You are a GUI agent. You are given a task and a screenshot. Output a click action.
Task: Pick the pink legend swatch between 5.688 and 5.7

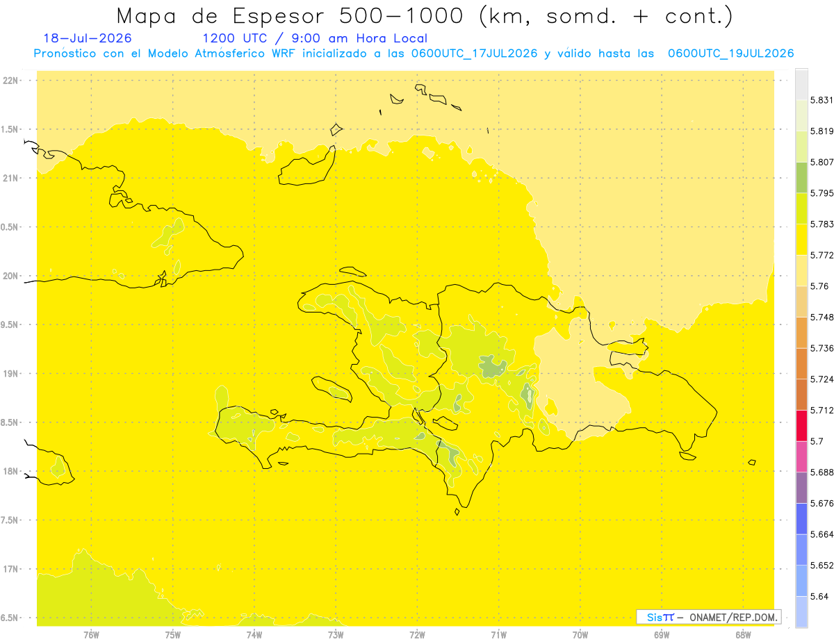coord(801,456)
